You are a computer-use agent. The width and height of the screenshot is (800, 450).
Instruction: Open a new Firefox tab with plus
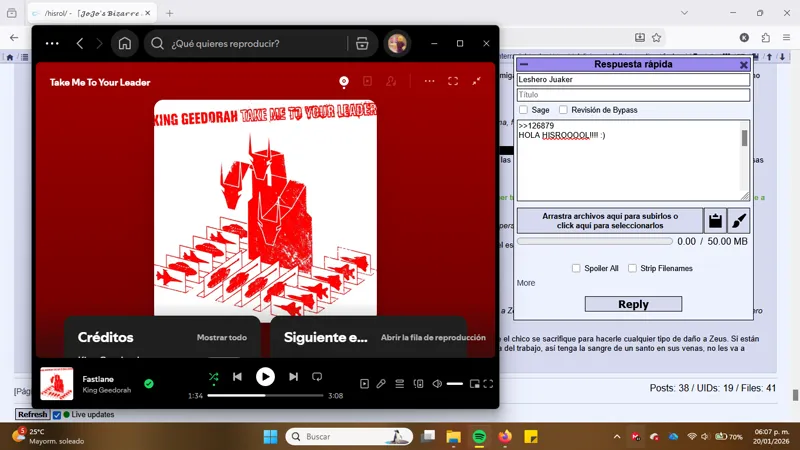pyautogui.click(x=170, y=13)
